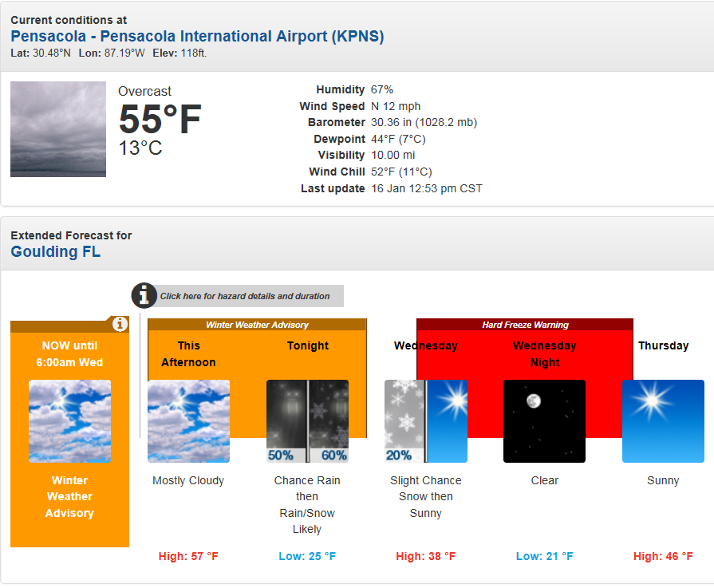Select the Winter Weather Advisory banner header
This screenshot has height=588, width=714.
click(257, 325)
